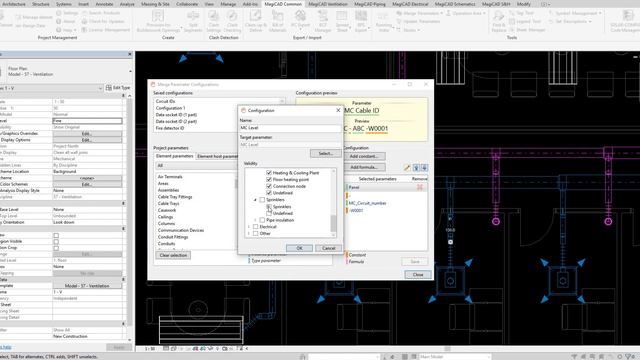Toggle the parent Sprinklers category checkbox
This screenshot has height=360, width=640.
262,200
